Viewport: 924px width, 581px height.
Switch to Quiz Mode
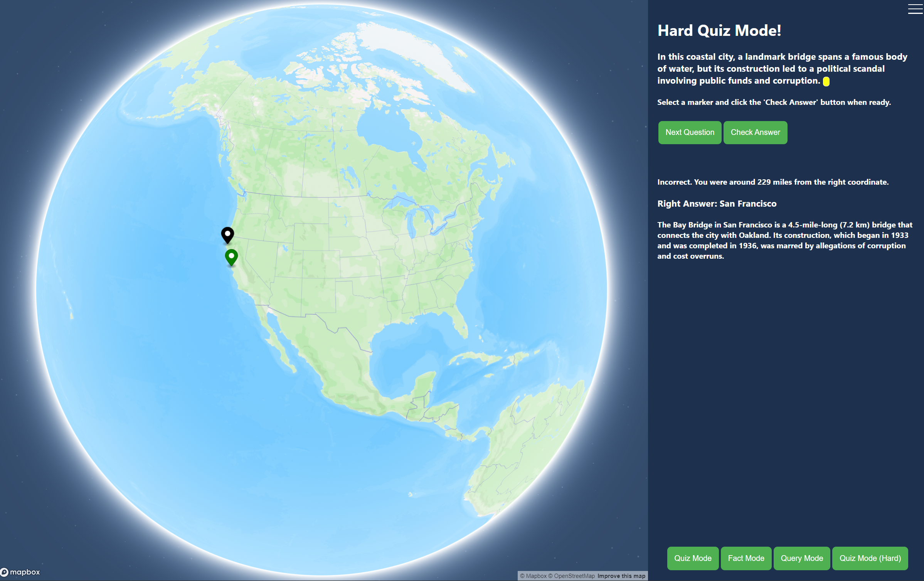(x=692, y=558)
